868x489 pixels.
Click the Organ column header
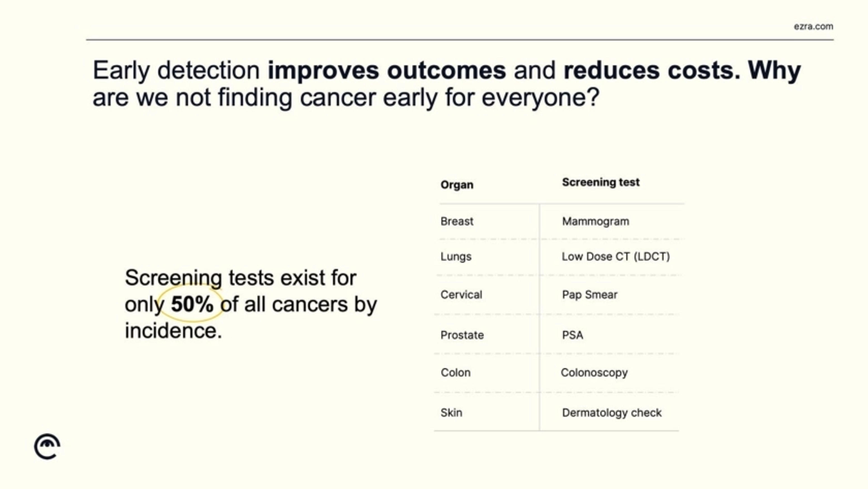457,185
